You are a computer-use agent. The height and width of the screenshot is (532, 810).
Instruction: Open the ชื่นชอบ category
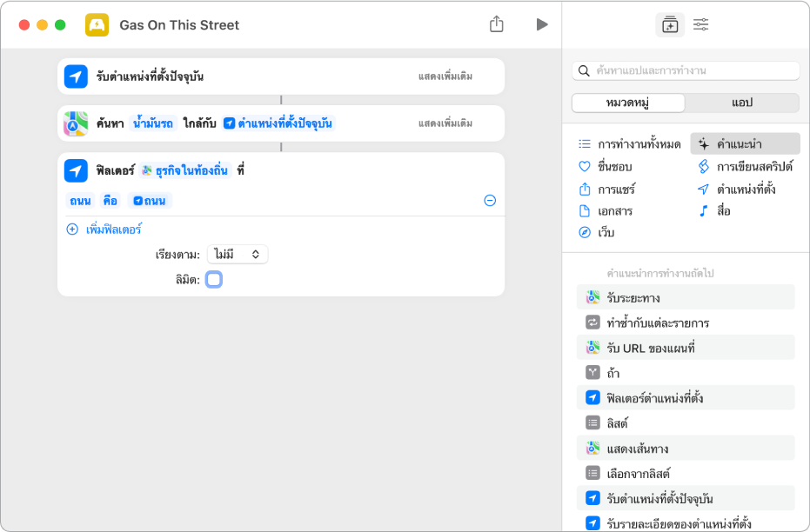tap(614, 166)
